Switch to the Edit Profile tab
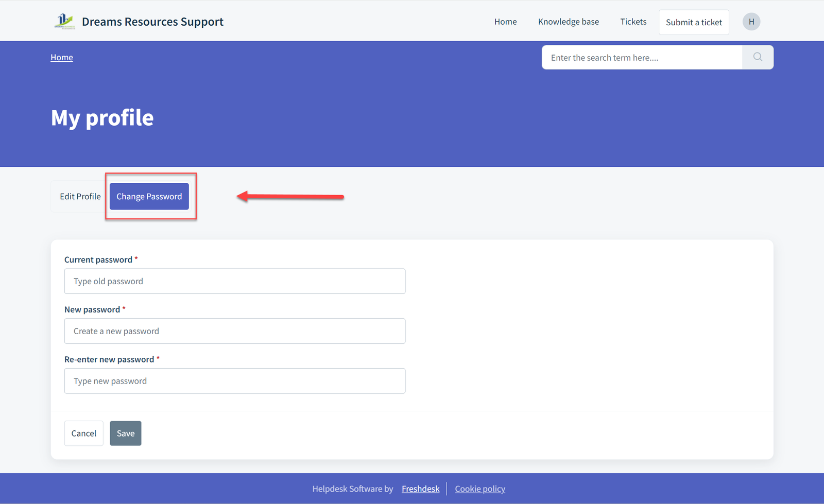The height and width of the screenshot is (504, 824). tap(80, 196)
